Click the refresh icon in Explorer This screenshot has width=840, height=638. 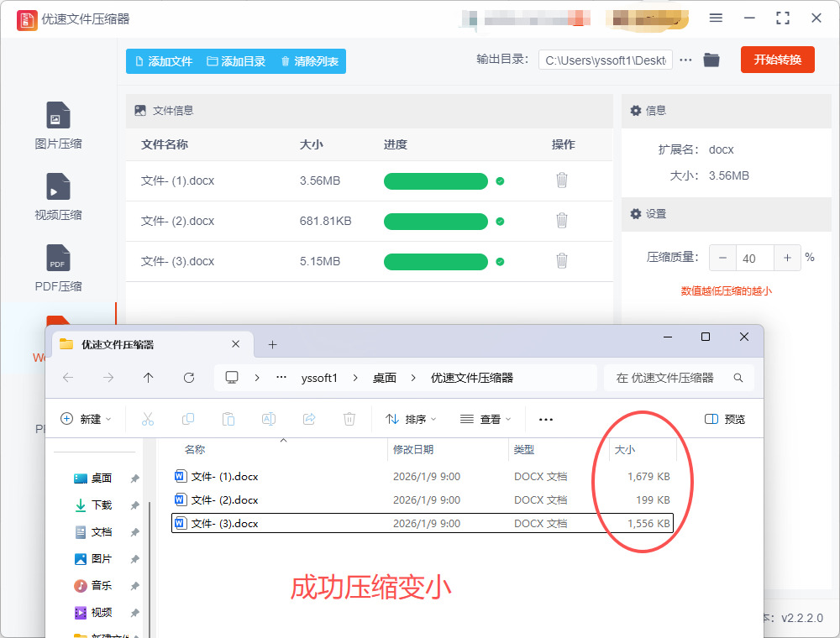pos(189,378)
